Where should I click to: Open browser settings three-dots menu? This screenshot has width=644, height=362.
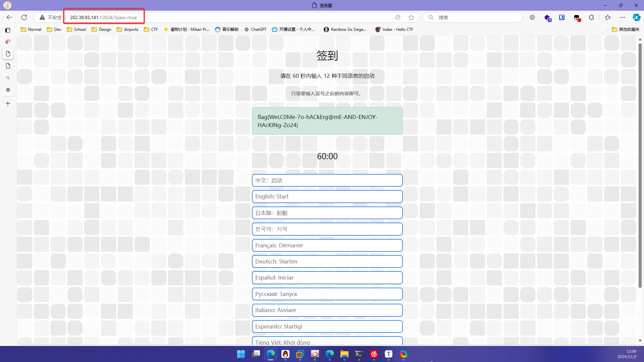(x=623, y=17)
